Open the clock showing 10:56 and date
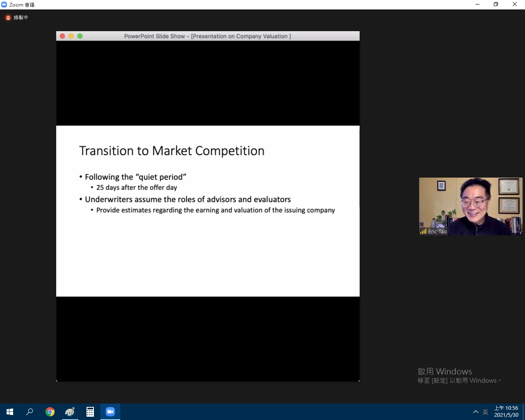 click(506, 411)
